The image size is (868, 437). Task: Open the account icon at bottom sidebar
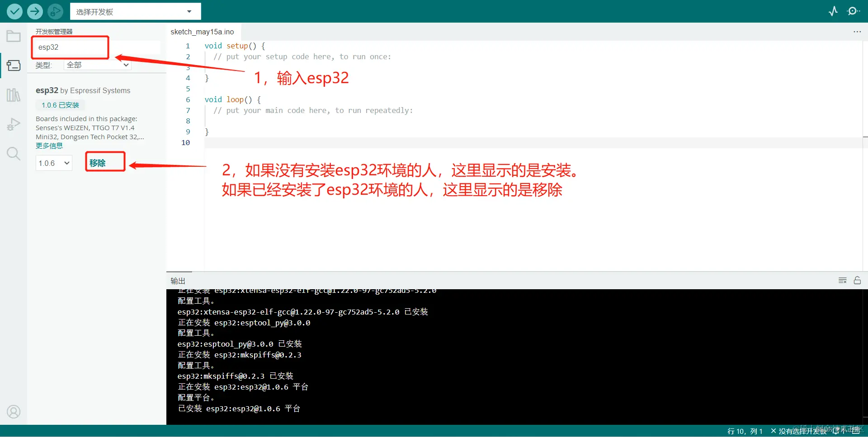[13, 411]
